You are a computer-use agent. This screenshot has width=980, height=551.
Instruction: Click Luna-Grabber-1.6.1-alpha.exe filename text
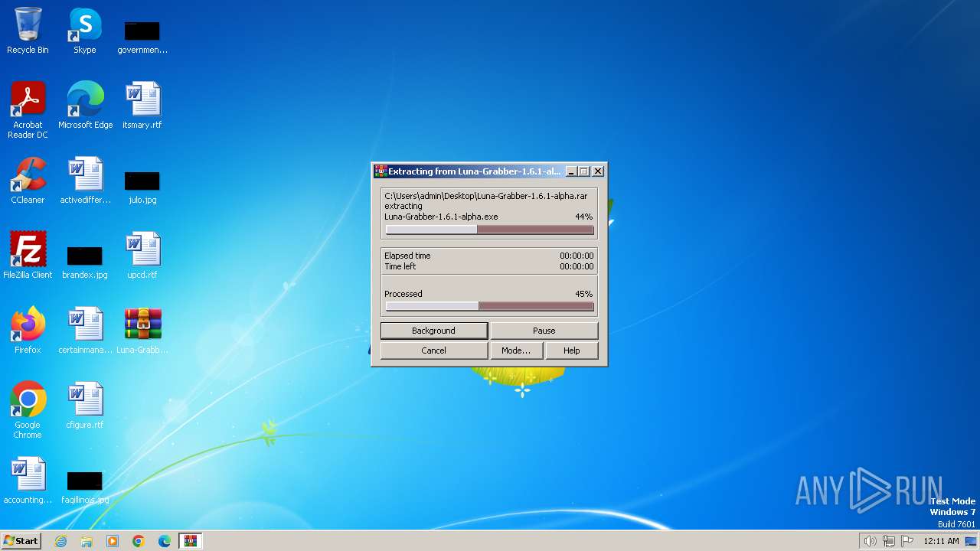pyautogui.click(x=441, y=217)
